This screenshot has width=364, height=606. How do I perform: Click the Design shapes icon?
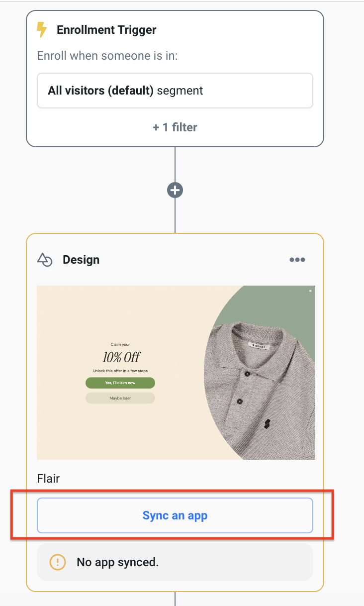(45, 260)
